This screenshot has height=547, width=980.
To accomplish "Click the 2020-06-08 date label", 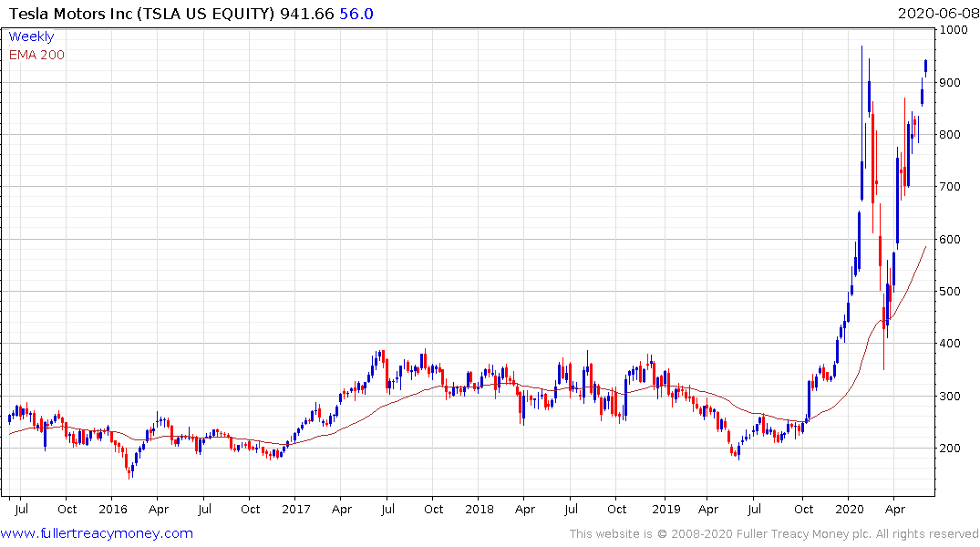I will [938, 14].
